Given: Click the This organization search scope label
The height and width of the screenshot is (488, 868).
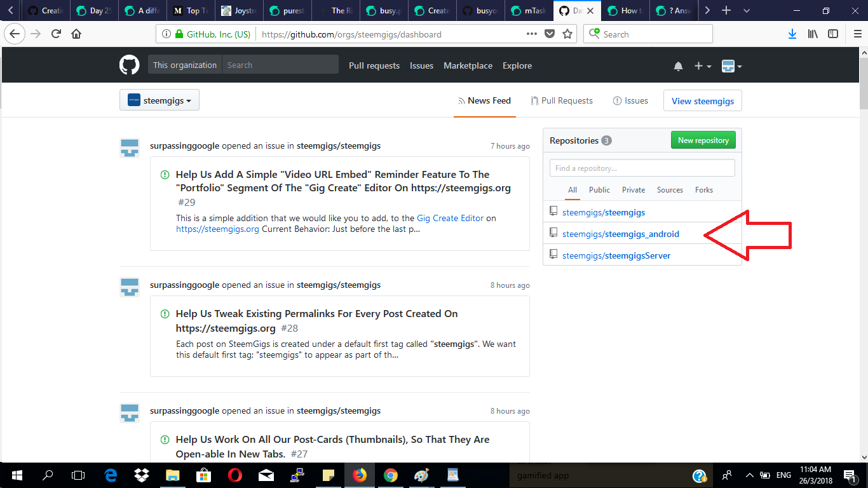Looking at the screenshot, I should point(185,65).
